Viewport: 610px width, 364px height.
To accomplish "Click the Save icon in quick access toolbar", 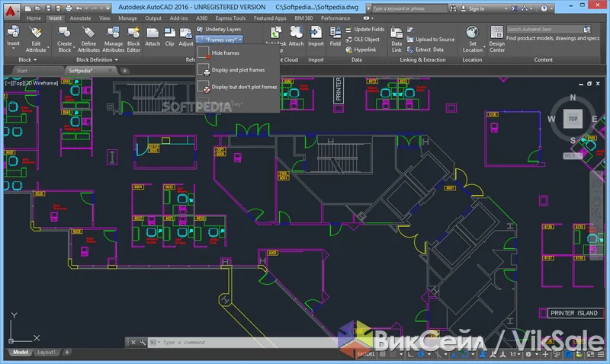I will (x=48, y=8).
